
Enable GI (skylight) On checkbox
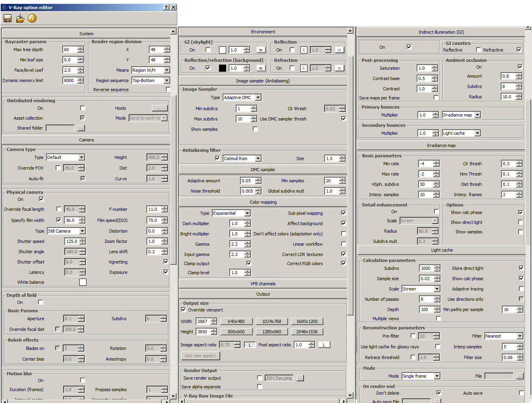click(208, 50)
